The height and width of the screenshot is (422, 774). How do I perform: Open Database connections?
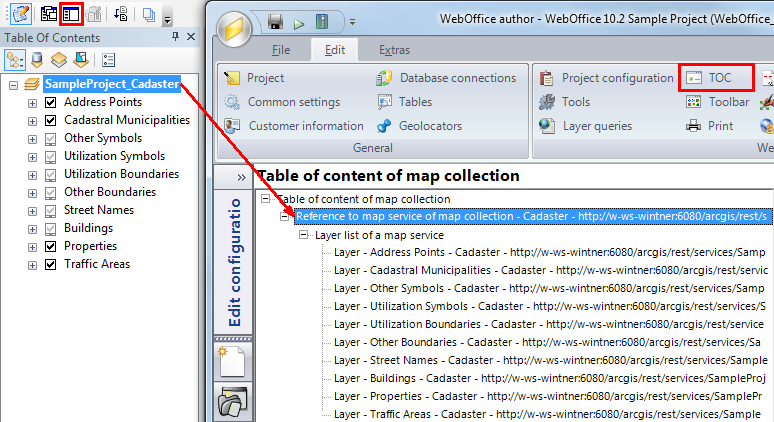[x=446, y=78]
